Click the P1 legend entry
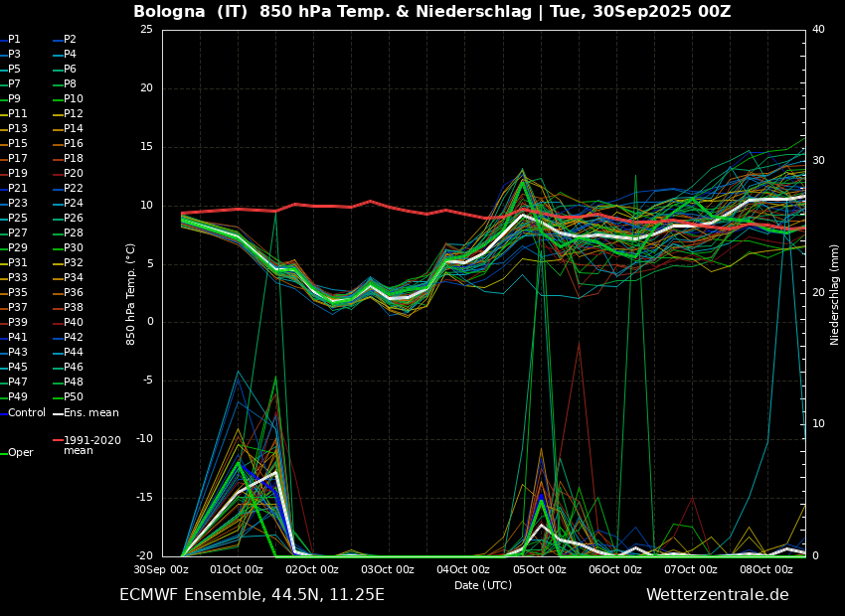The width and height of the screenshot is (845, 616). tap(14, 40)
